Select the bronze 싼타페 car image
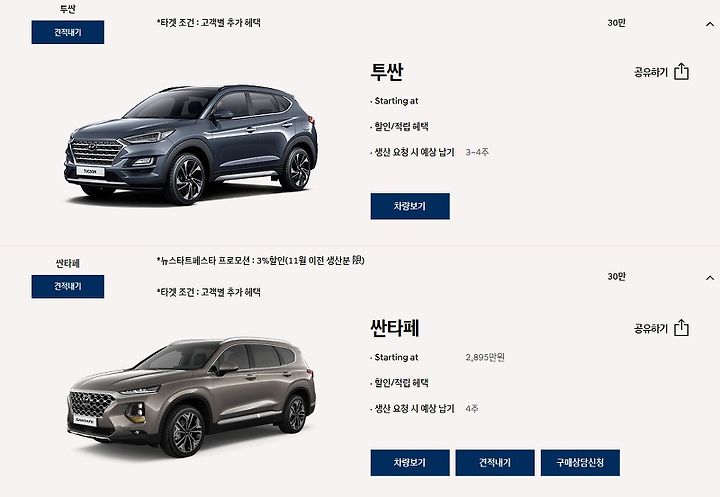Screen dimensions: 720x497 pos(191,397)
